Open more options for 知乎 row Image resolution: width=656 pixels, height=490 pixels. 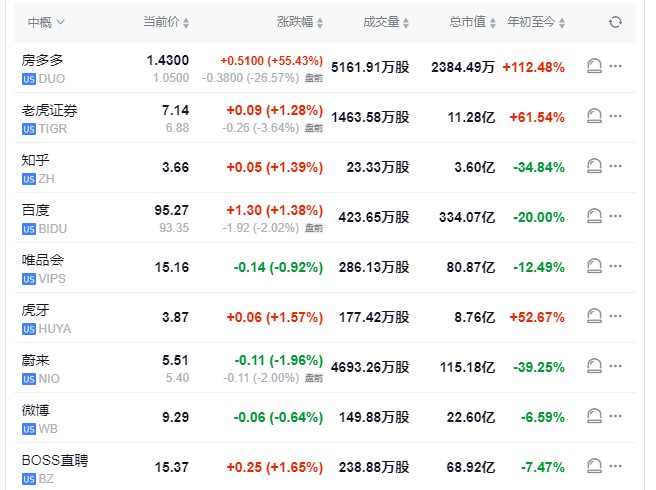615,166
